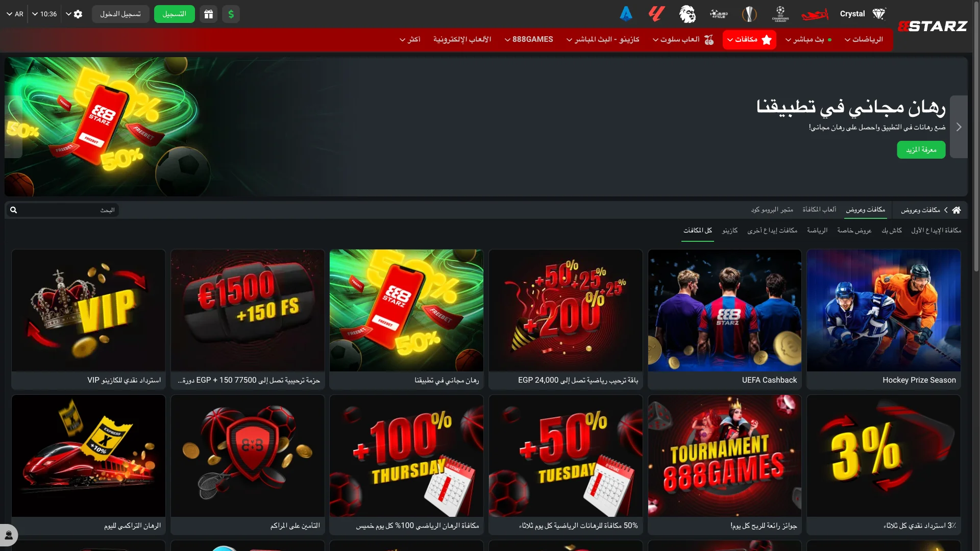Screen dimensions: 980x551
Task: Click the home icon in breadcrumb
Action: click(957, 210)
